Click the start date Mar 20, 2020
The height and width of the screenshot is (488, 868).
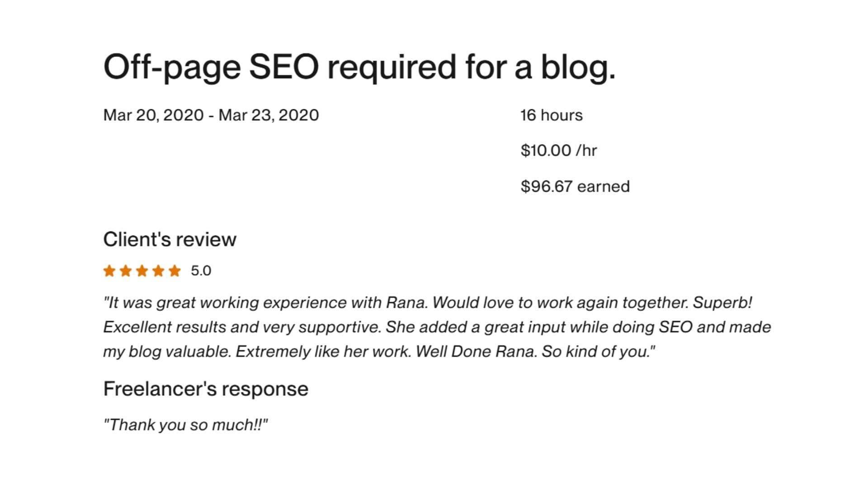[x=153, y=115]
